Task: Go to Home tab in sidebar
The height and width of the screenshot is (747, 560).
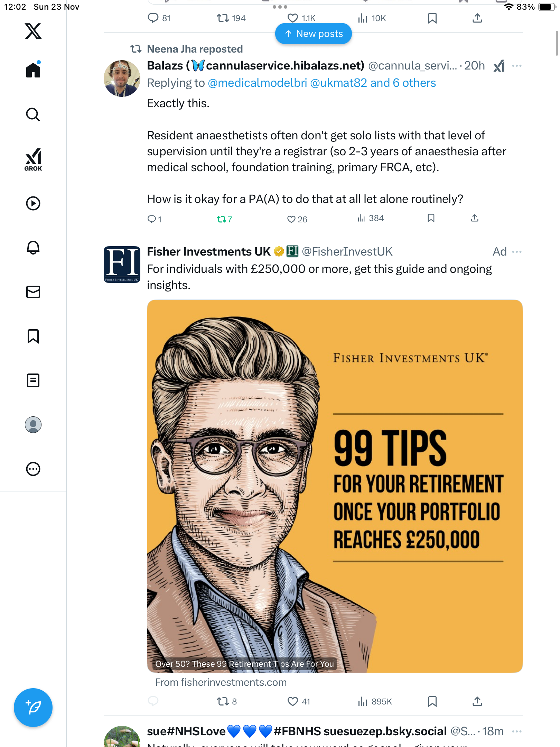Action: (33, 70)
